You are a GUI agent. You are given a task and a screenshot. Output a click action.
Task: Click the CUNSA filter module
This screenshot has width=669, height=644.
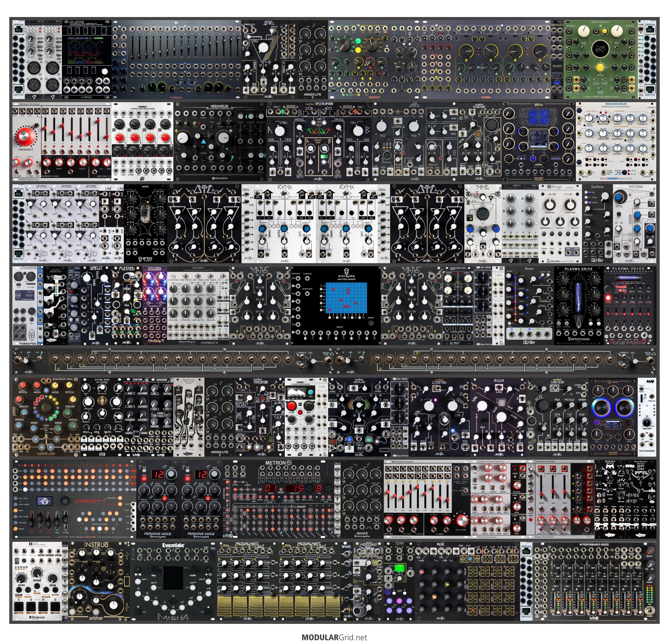486,59
